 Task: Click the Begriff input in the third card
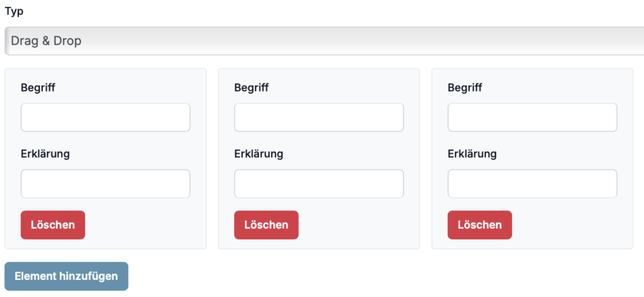pyautogui.click(x=532, y=117)
